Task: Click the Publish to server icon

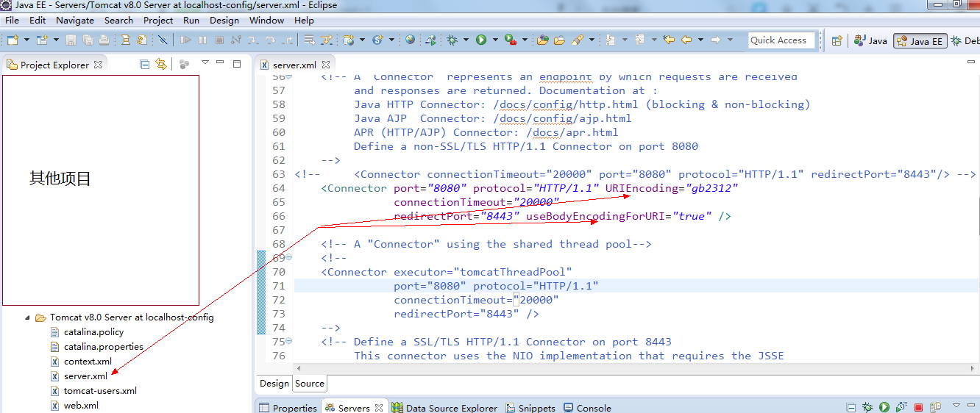Action: [935, 407]
